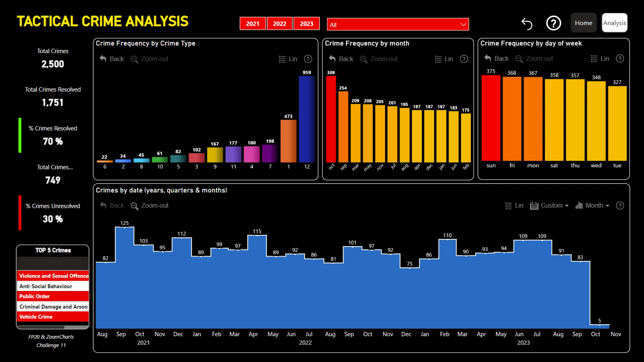
Task: Filter by year 2023
Action: click(x=307, y=24)
